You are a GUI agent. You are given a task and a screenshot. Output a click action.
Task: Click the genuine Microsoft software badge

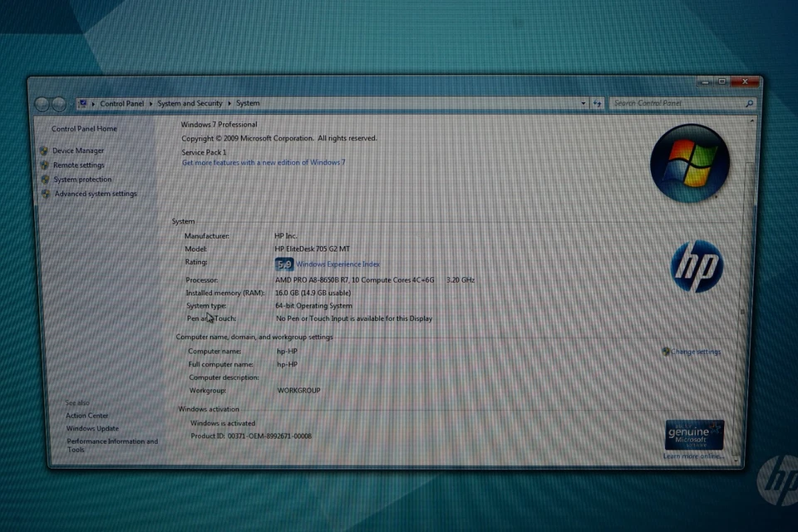pyautogui.click(x=693, y=435)
